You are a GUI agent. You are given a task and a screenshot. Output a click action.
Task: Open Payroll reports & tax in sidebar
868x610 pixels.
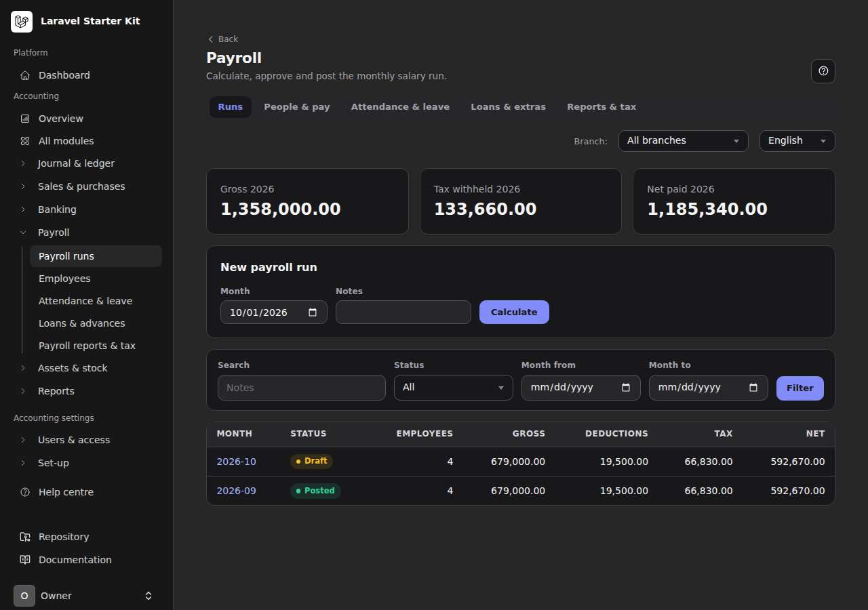click(96, 346)
